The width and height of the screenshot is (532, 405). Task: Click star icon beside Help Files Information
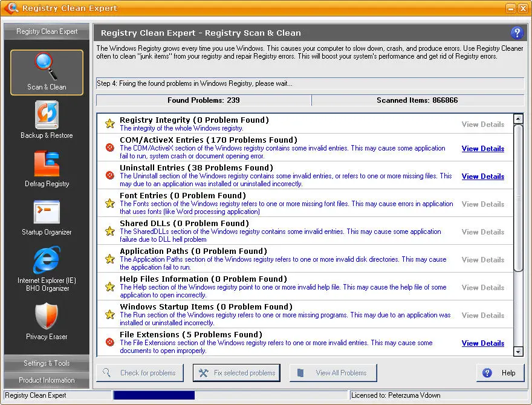click(109, 287)
